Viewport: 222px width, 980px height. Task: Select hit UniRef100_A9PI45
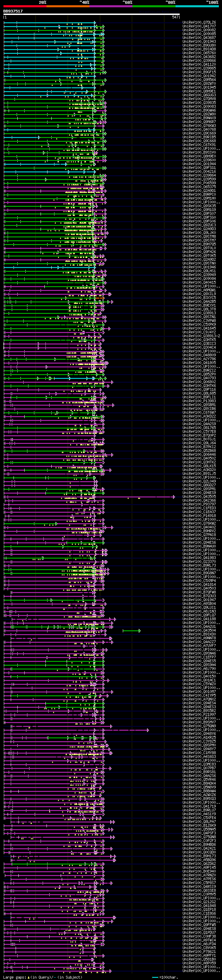point(199,868)
